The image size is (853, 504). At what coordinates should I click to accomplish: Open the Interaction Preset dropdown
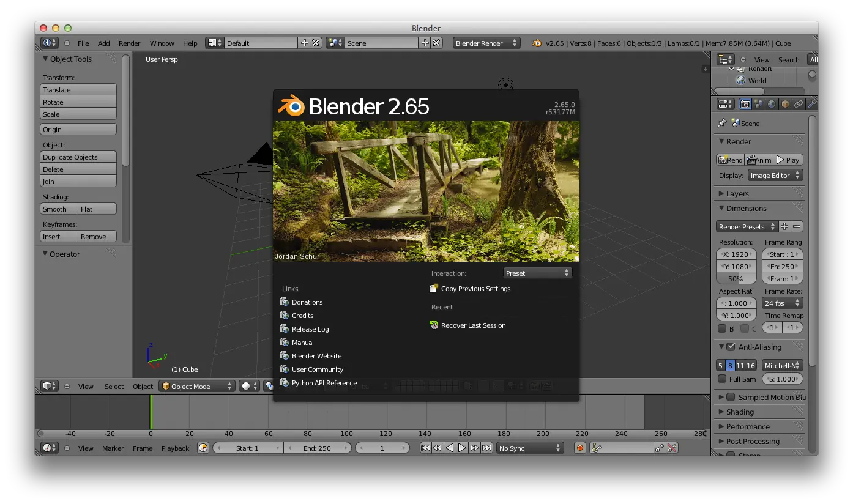point(538,273)
